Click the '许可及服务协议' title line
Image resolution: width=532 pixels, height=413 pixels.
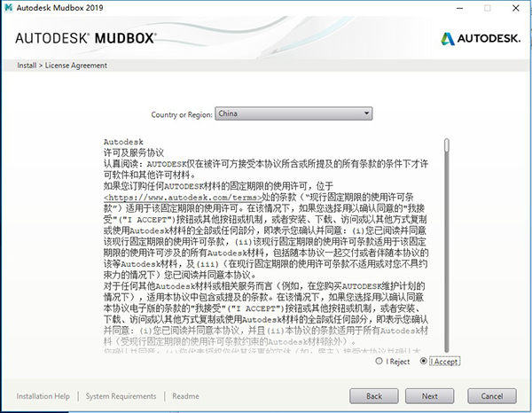134,152
